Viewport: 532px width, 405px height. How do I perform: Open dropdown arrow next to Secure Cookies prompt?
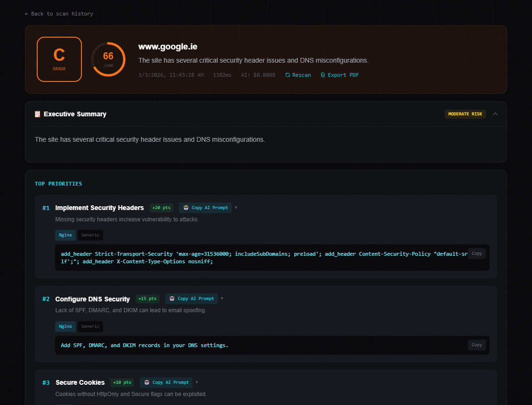point(197,382)
